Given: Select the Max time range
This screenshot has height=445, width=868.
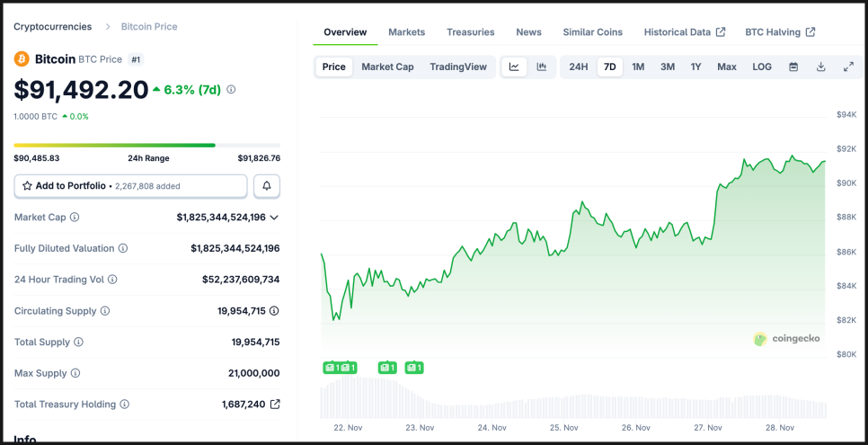Looking at the screenshot, I should 727,67.
